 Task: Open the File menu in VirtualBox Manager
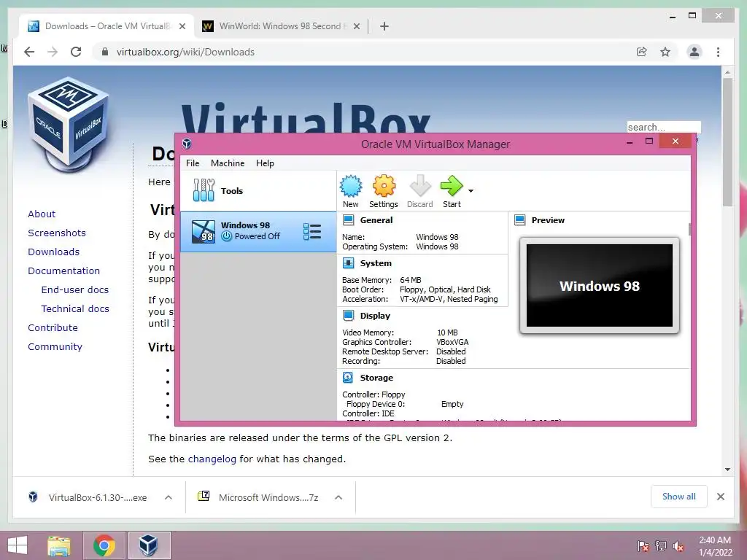193,163
